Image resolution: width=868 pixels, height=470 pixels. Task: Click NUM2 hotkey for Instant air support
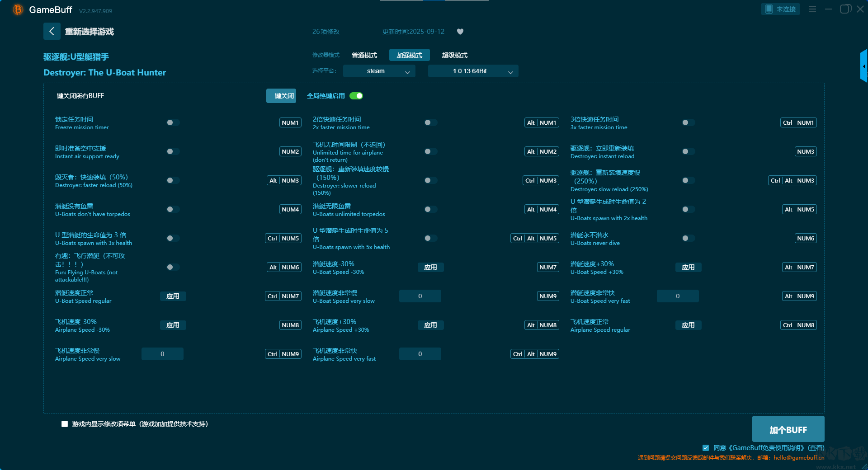[x=290, y=151]
